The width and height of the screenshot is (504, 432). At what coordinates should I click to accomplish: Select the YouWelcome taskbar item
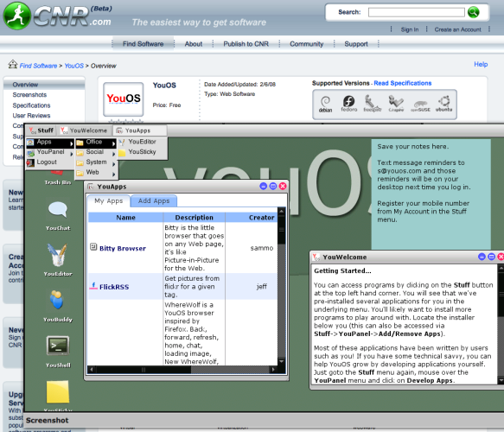click(x=85, y=130)
